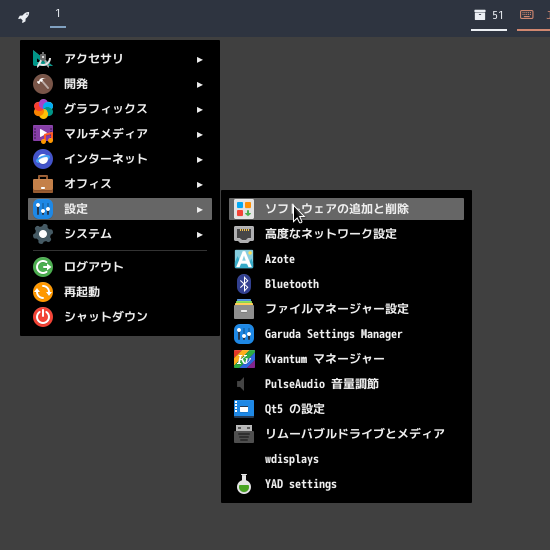Open YAD settings entry
This screenshot has width=550, height=550.
pos(346,484)
